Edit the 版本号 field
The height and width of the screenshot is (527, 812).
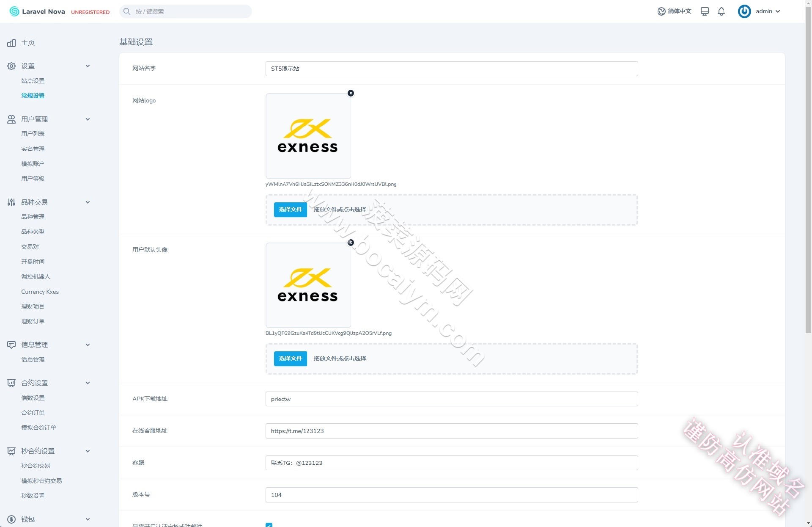(452, 495)
